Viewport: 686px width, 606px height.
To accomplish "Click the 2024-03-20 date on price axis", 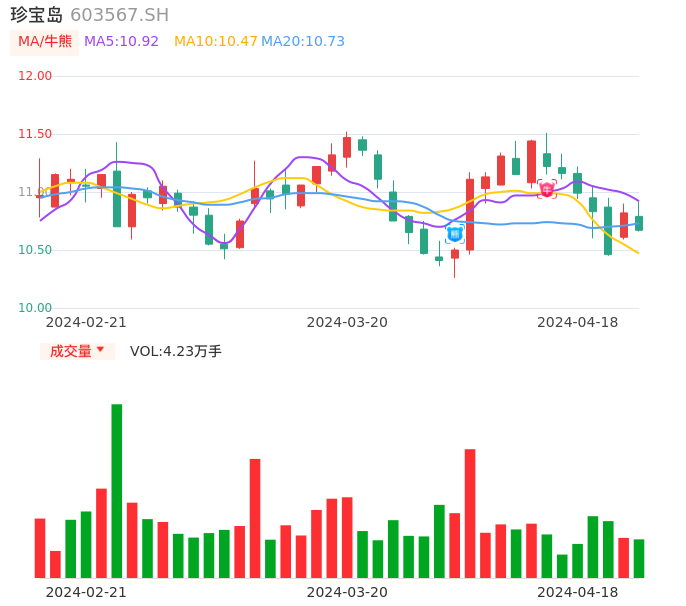I will [347, 322].
